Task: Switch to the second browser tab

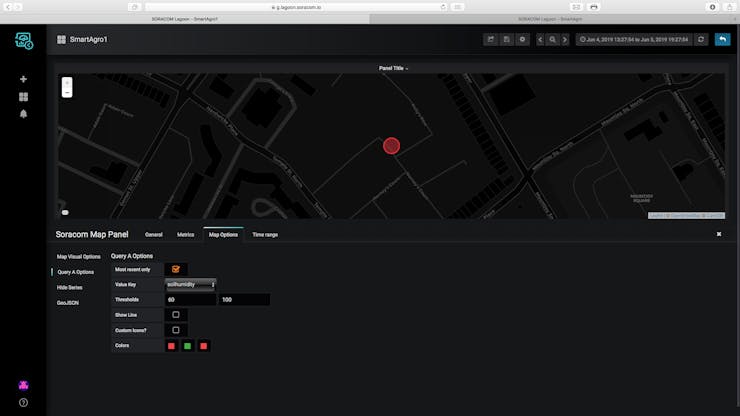Action: pos(550,19)
